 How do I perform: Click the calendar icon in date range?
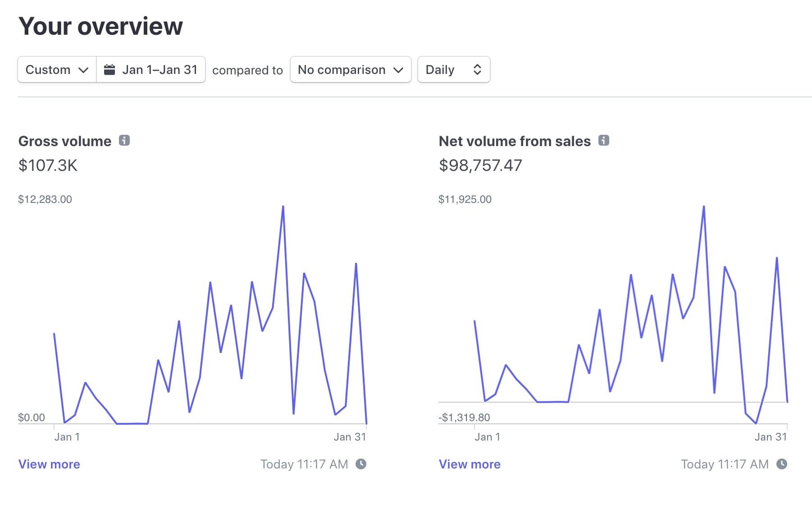[109, 70]
